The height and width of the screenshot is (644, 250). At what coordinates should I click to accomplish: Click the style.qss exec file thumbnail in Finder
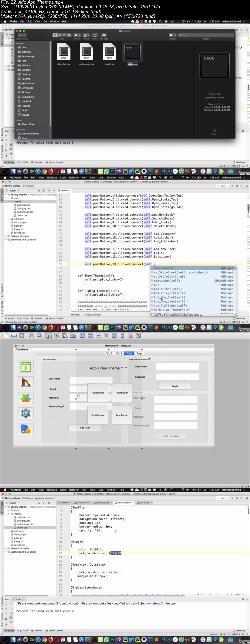[132, 52]
